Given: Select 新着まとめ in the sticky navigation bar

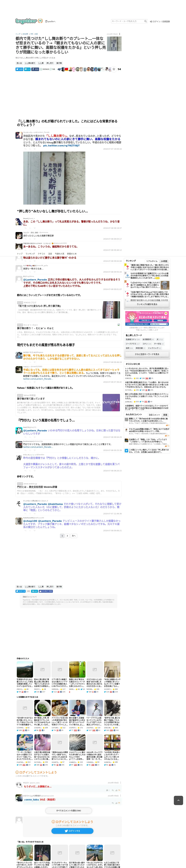Looking at the screenshot, I should click(72, 253).
